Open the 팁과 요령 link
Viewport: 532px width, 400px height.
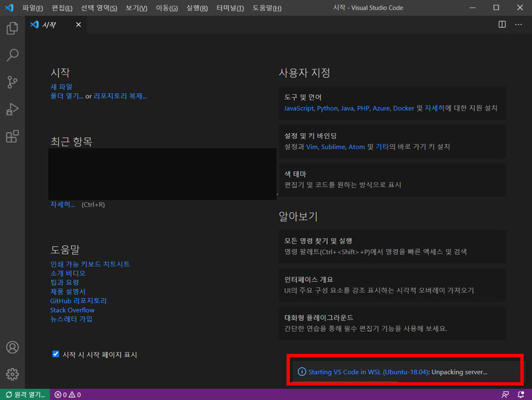coord(64,282)
